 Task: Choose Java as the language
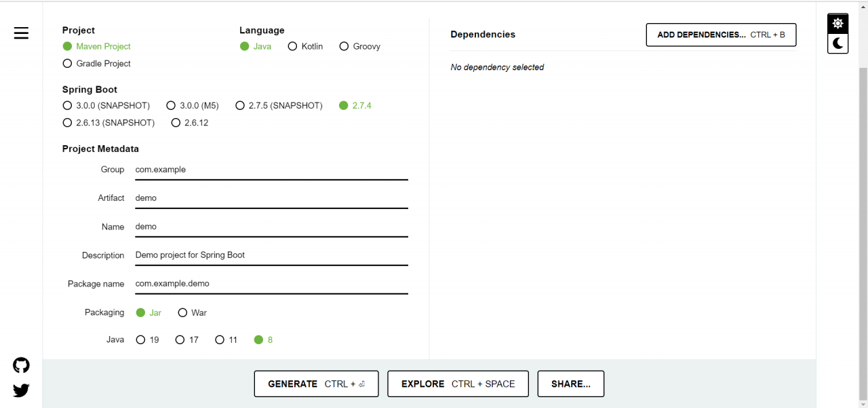pyautogui.click(x=256, y=46)
